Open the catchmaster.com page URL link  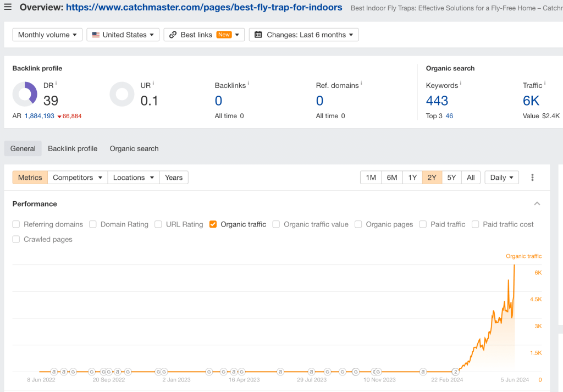coord(204,7)
